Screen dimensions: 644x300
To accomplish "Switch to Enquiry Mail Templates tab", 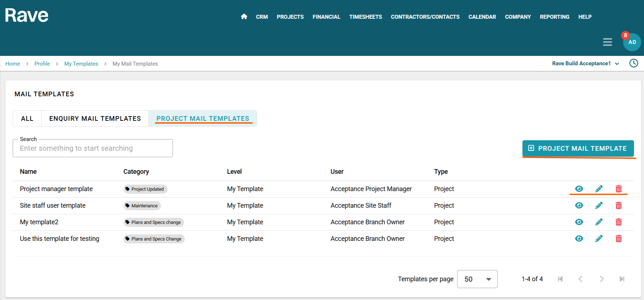I will [95, 119].
